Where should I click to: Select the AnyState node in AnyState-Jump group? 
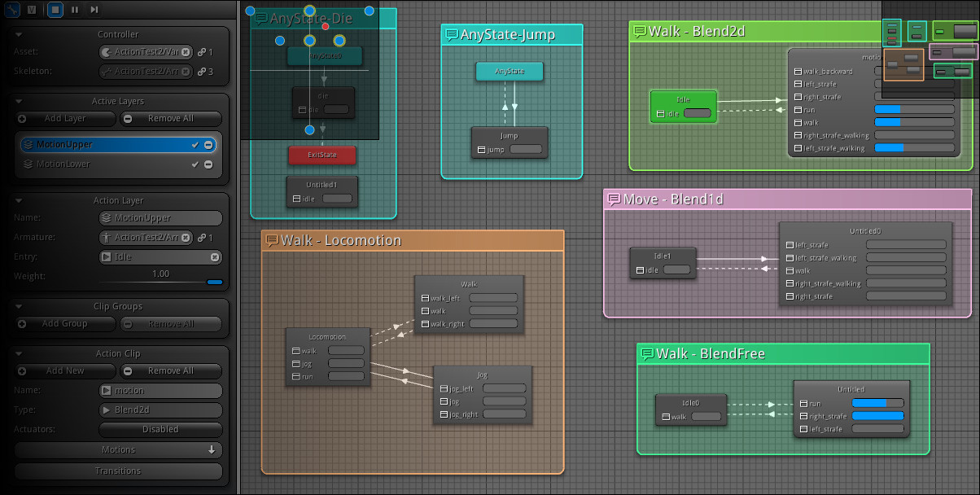[510, 72]
